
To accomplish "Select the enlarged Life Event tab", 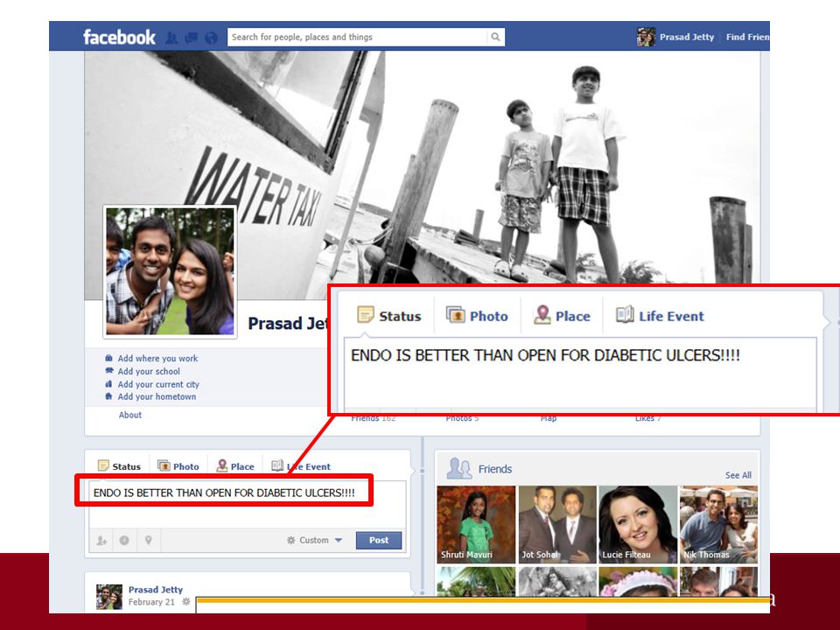I will pyautogui.click(x=660, y=316).
